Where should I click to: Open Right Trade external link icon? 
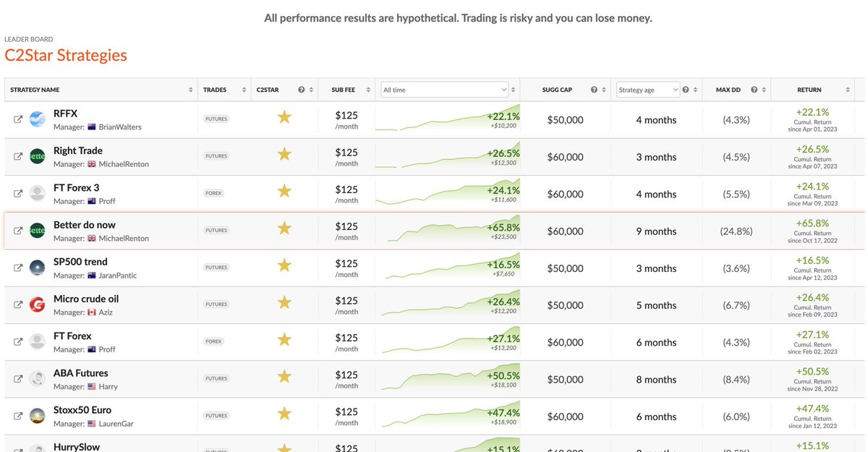pos(18,157)
